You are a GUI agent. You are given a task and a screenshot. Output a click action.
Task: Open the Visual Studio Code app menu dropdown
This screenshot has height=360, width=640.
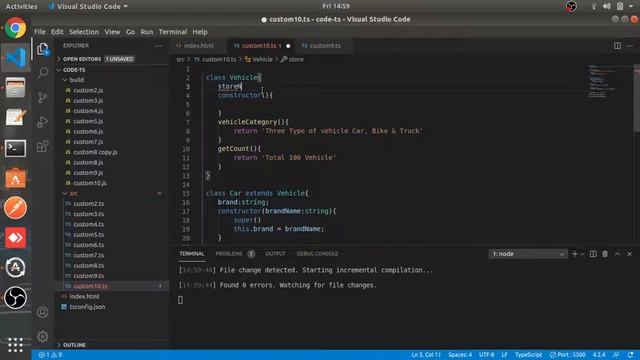88,6
